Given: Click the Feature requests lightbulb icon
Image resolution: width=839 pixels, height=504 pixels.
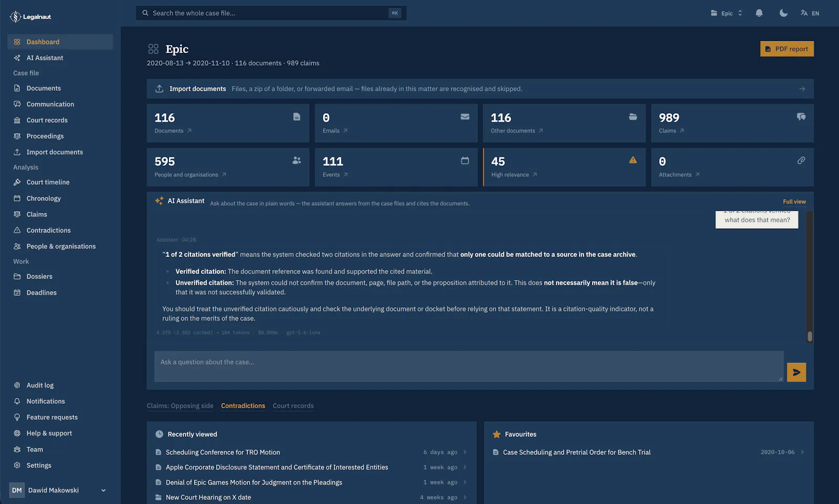Looking at the screenshot, I should pos(17,417).
